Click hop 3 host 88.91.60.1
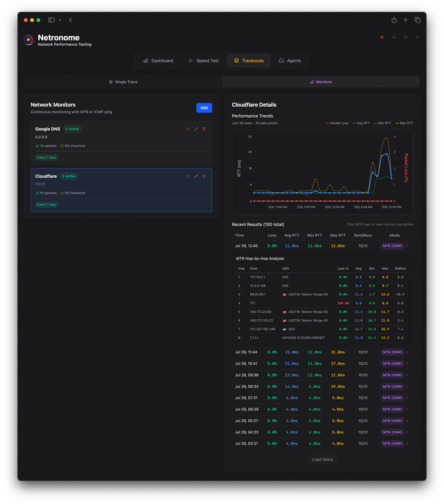 (258, 294)
